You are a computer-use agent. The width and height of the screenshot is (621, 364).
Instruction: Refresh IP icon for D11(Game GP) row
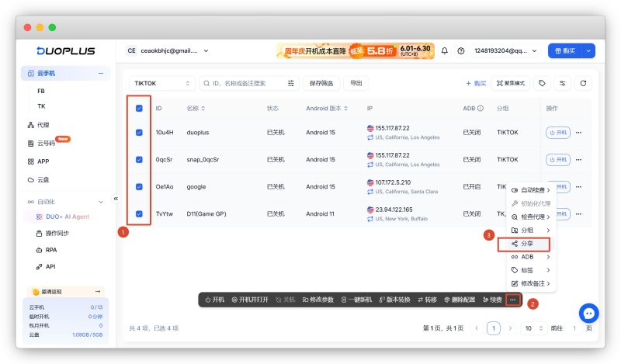tap(370, 219)
